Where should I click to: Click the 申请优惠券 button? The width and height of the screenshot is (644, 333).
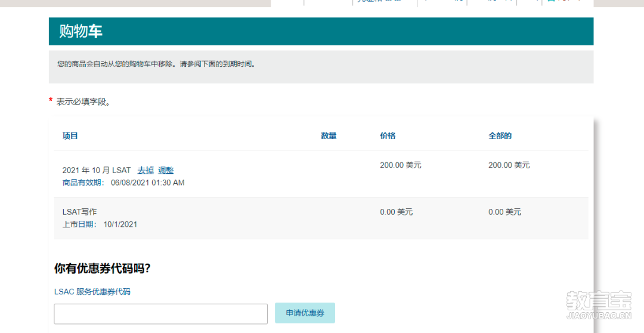(x=305, y=313)
